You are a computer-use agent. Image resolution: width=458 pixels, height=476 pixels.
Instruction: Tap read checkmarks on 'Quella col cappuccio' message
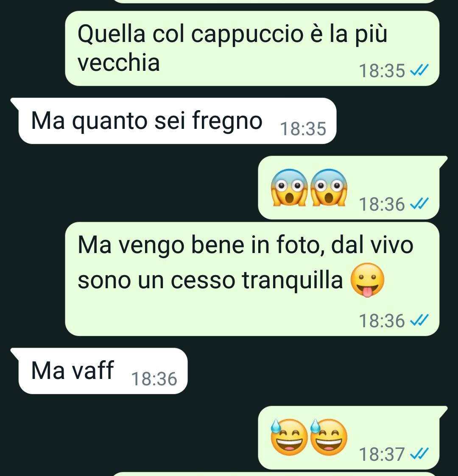[x=419, y=70]
